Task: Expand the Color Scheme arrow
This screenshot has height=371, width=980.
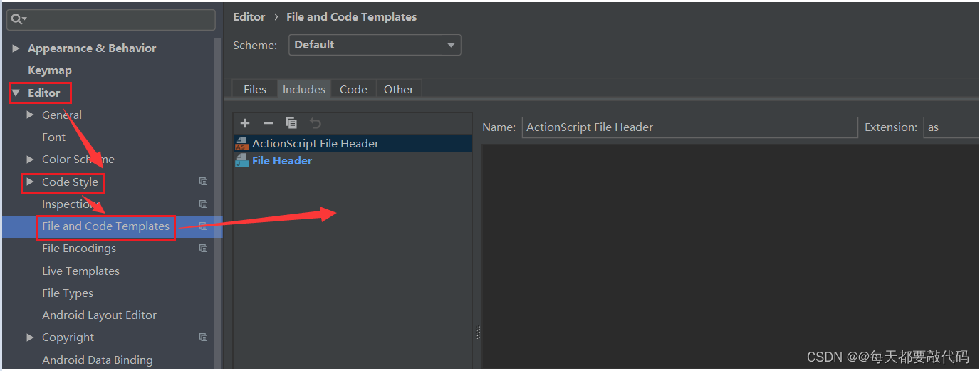Action: pos(30,160)
